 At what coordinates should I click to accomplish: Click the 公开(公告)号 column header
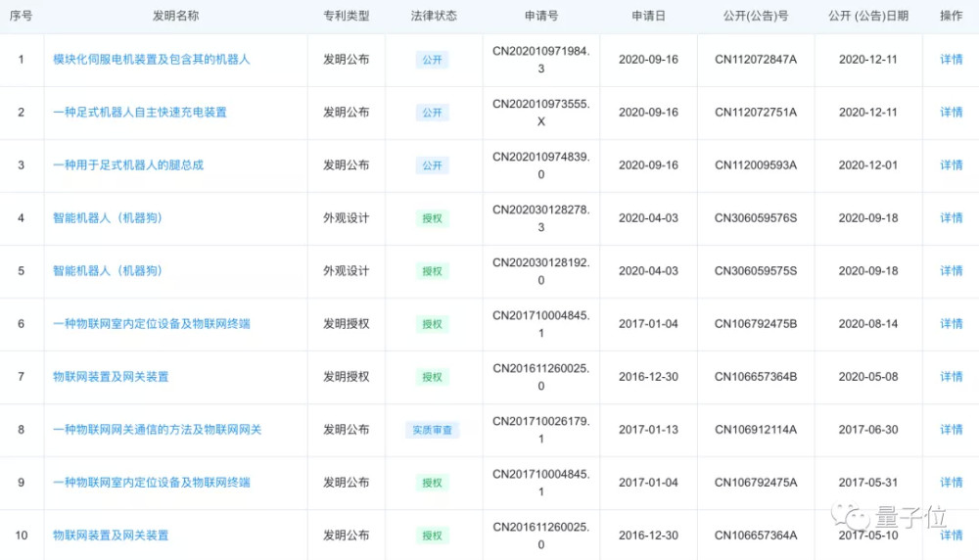click(x=756, y=16)
